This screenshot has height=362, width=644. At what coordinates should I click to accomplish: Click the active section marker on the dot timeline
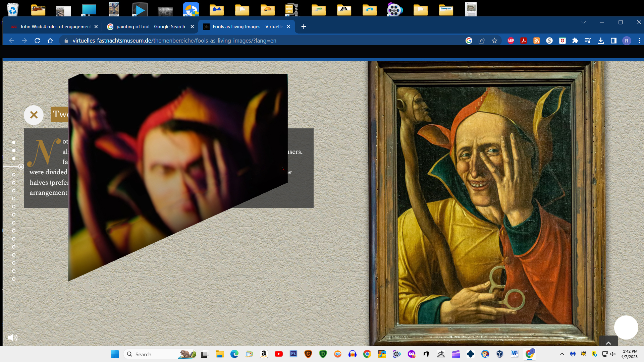[x=21, y=167]
